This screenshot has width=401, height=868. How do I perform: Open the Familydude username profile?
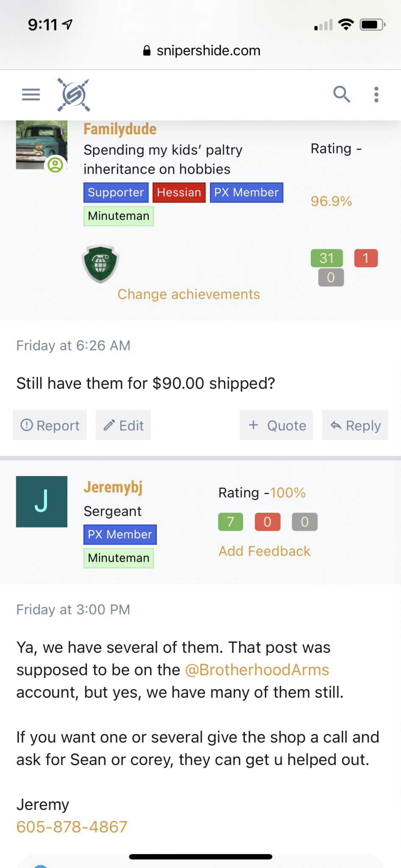(120, 129)
